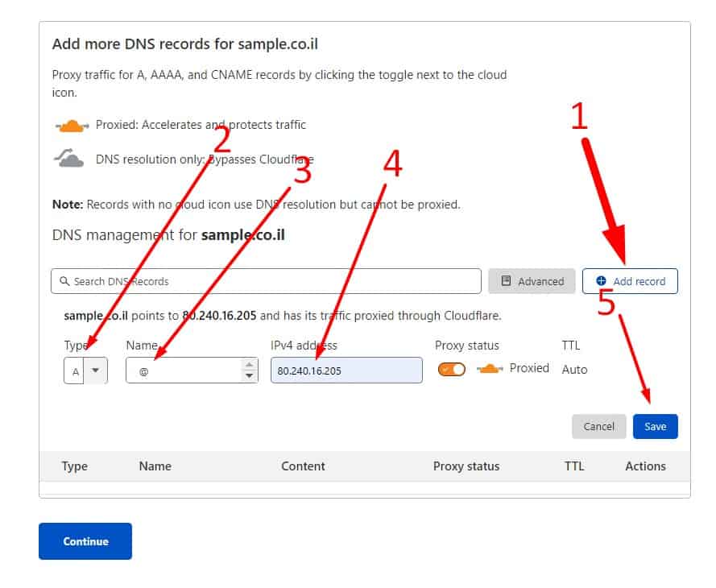This screenshot has height=588, width=716.
Task: Click the Content table column header
Action: click(303, 466)
